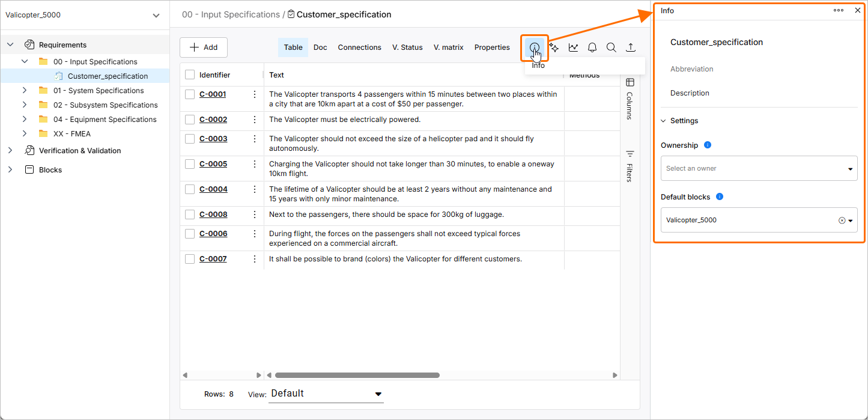The height and width of the screenshot is (420, 868).
Task: Open the Filters side panel
Action: pyautogui.click(x=630, y=166)
